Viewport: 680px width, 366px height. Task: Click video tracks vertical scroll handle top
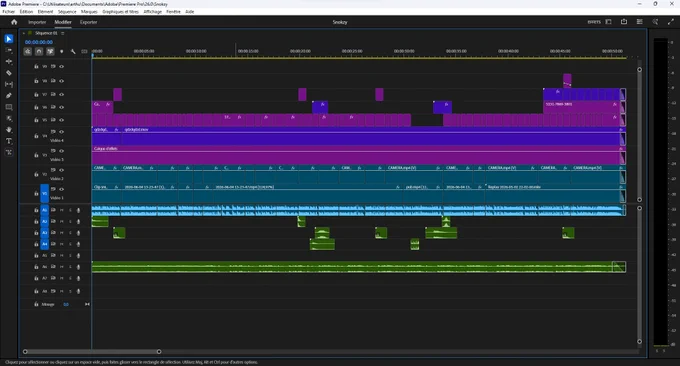639,70
